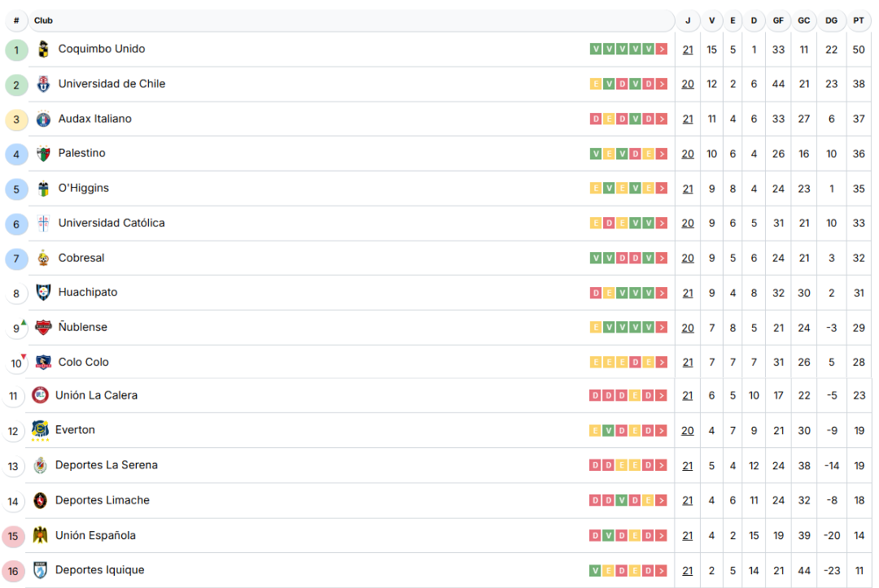
Task: Click the Ñublense club crest
Action: click(43, 327)
